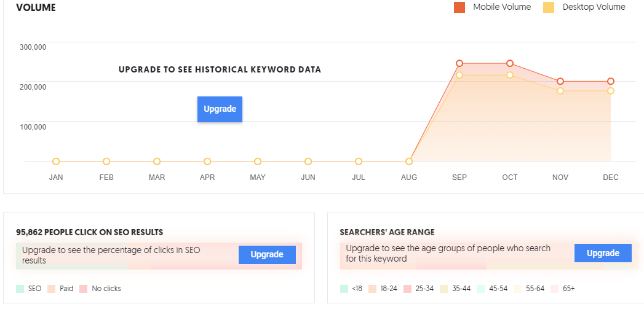Click the Paid legend color swatch
The image size is (644, 312).
coord(51,289)
